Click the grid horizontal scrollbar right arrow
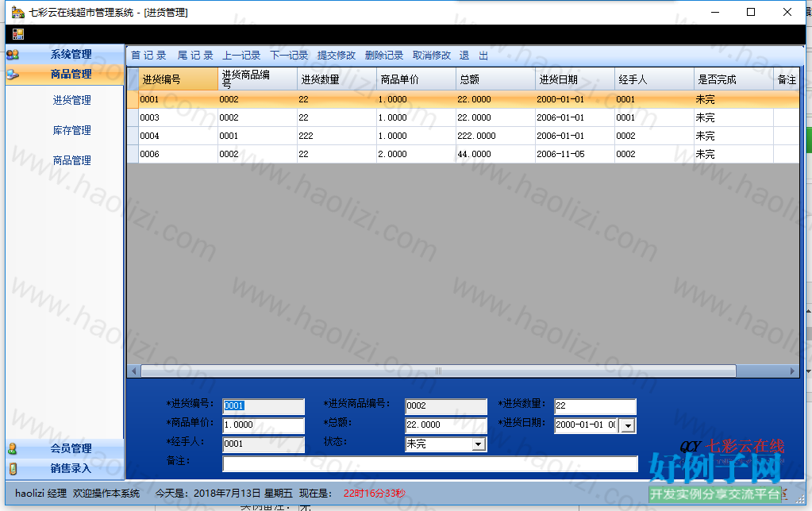 tap(792, 371)
